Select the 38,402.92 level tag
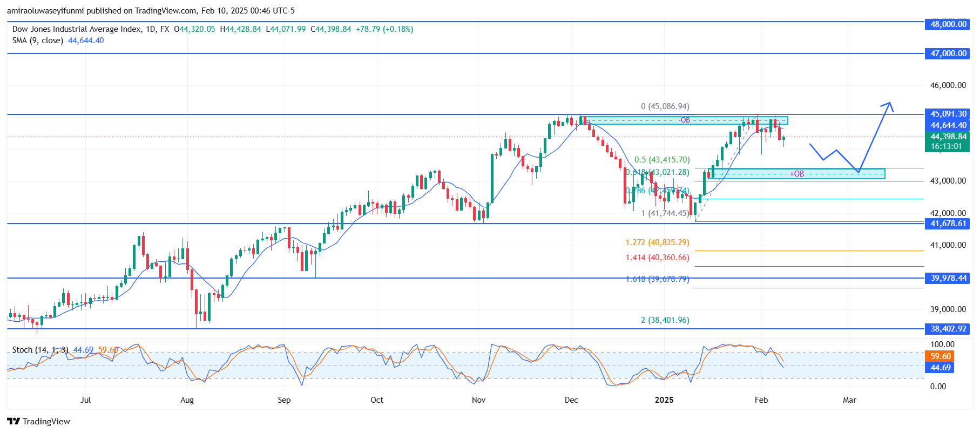This screenshot has width=980, height=433. tap(947, 329)
